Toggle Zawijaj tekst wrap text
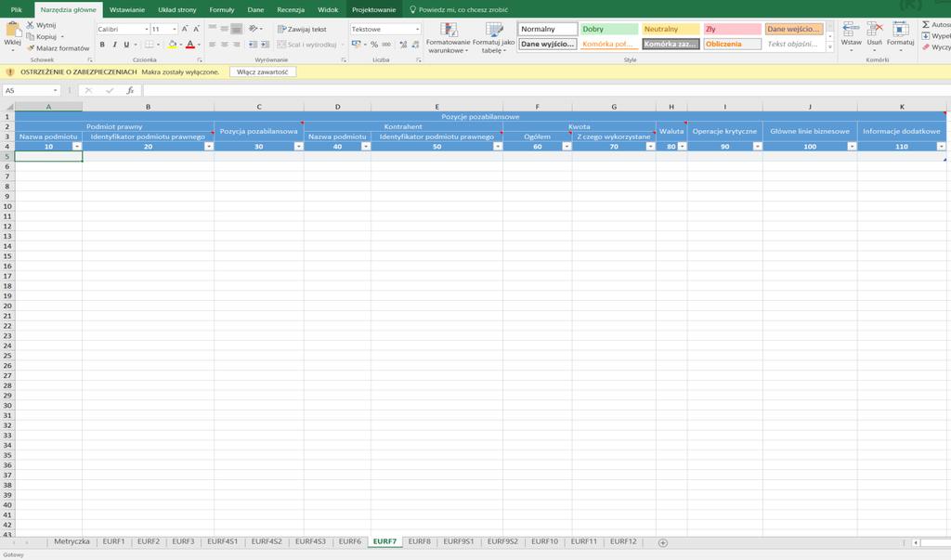 click(302, 29)
